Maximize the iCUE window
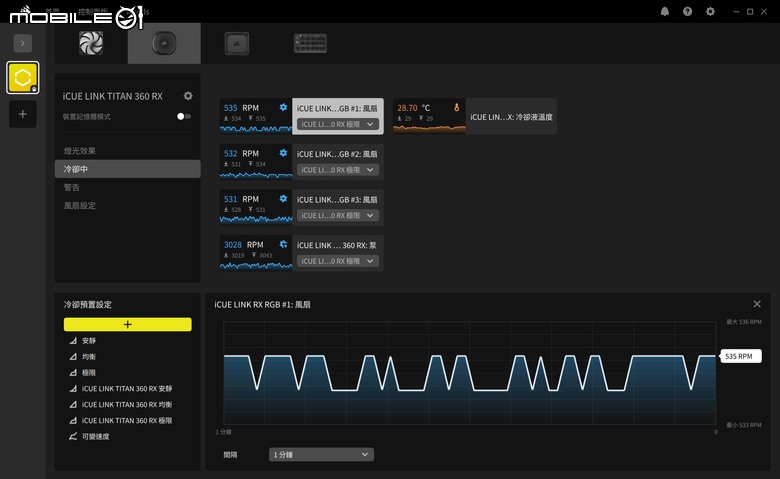This screenshot has width=780, height=479. [x=750, y=11]
